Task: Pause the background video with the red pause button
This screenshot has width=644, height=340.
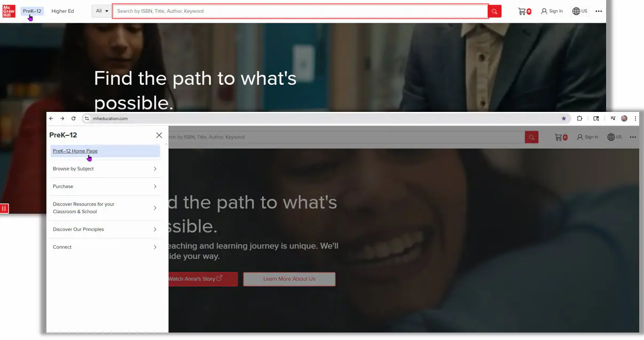Action: click(x=4, y=208)
